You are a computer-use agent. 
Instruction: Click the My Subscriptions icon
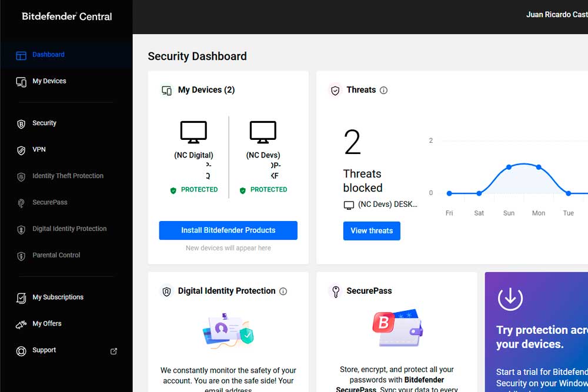coord(21,298)
